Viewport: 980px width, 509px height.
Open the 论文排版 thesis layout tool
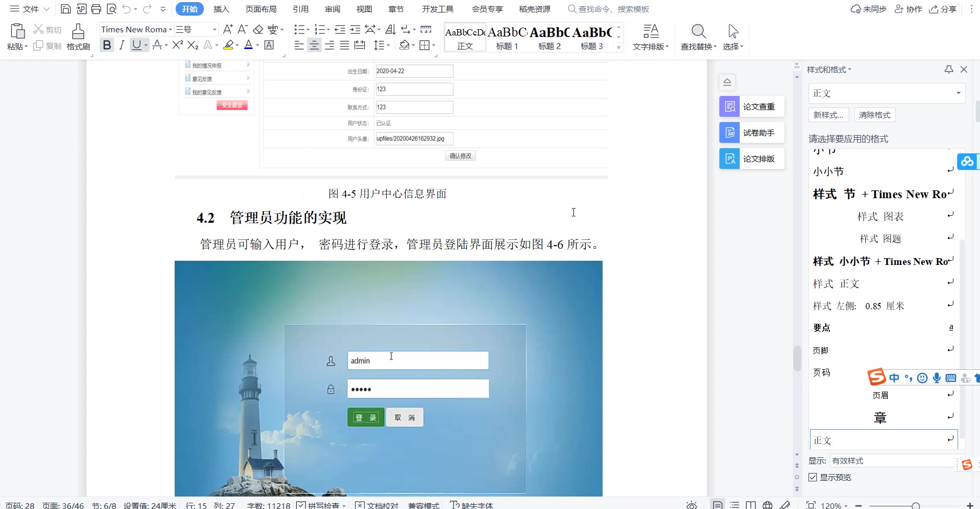pos(752,159)
